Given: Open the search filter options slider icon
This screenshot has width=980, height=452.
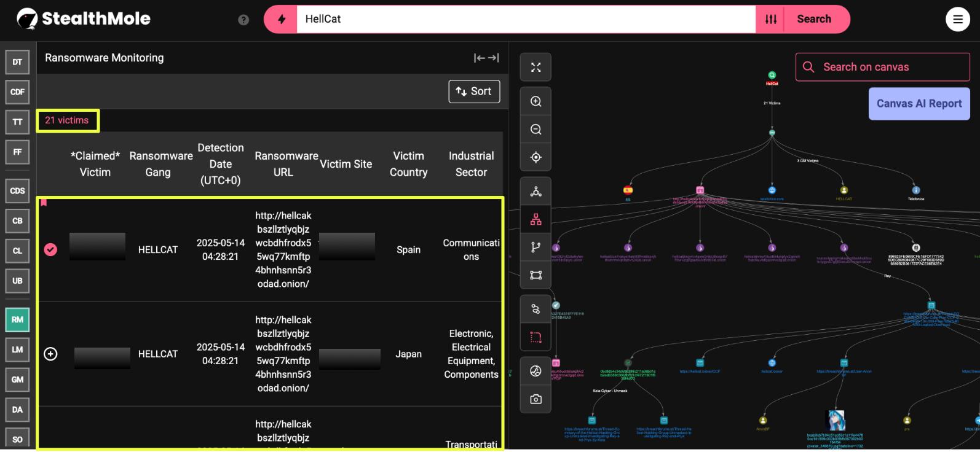Looking at the screenshot, I should pyautogui.click(x=770, y=20).
